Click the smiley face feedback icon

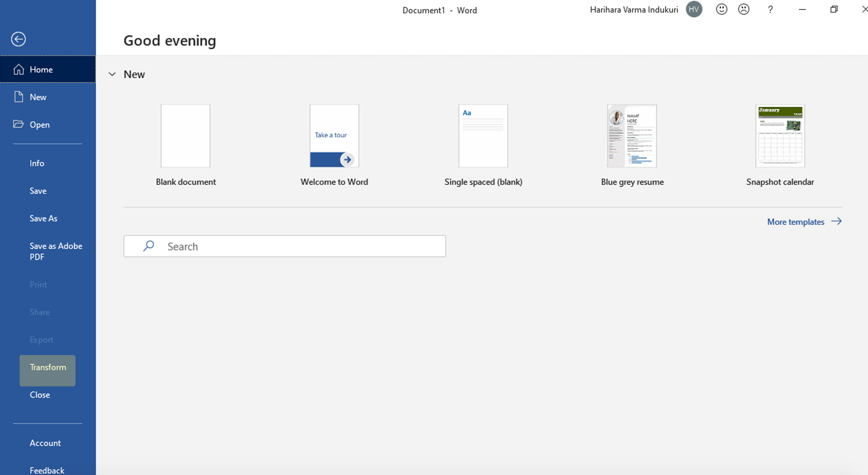721,9
